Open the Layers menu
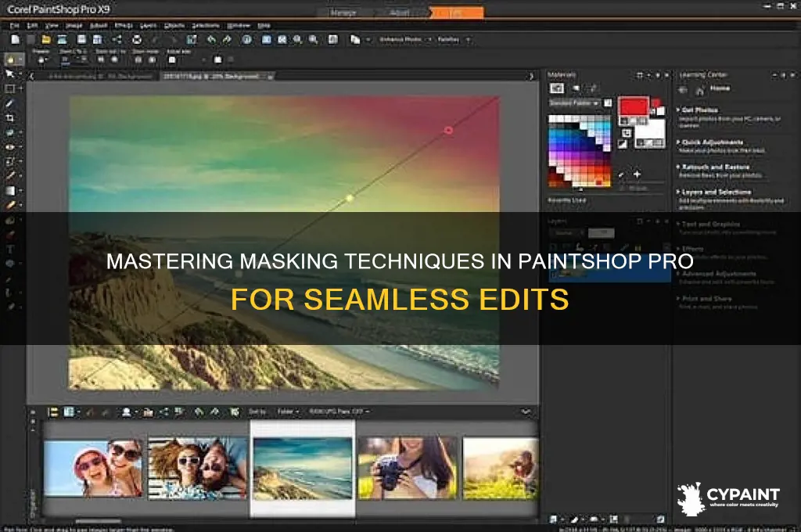 (x=148, y=26)
